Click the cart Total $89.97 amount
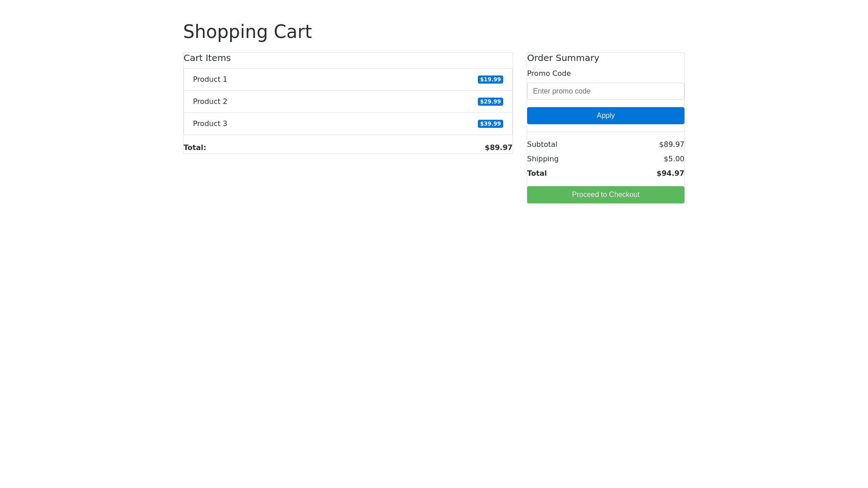This screenshot has height=488, width=868. tap(498, 148)
